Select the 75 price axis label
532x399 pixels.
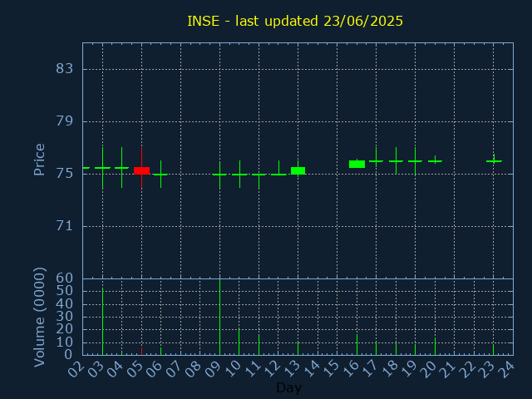click(x=65, y=174)
